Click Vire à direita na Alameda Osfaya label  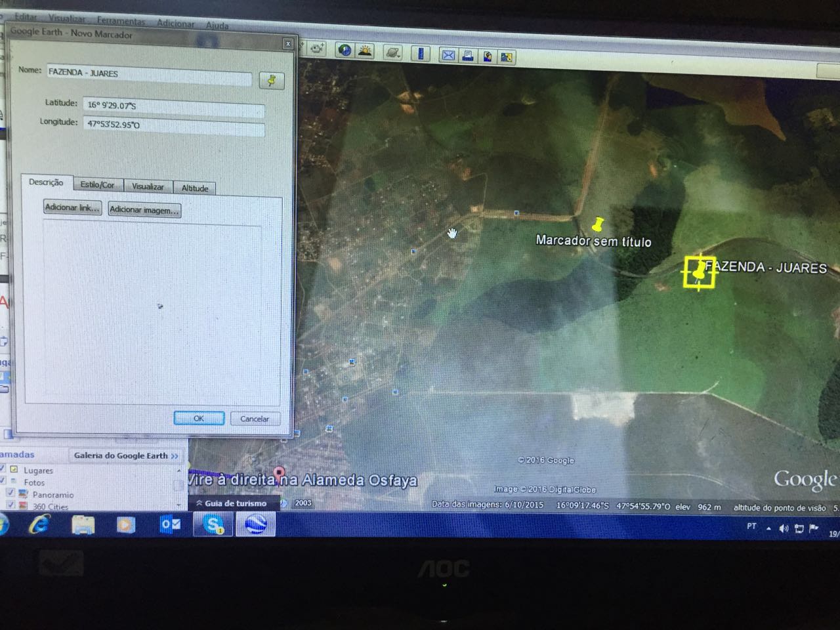[302, 480]
